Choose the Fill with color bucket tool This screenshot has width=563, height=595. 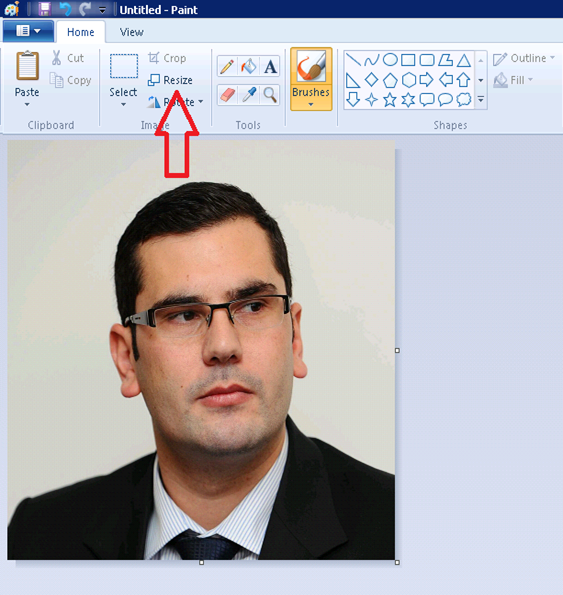pyautogui.click(x=248, y=66)
